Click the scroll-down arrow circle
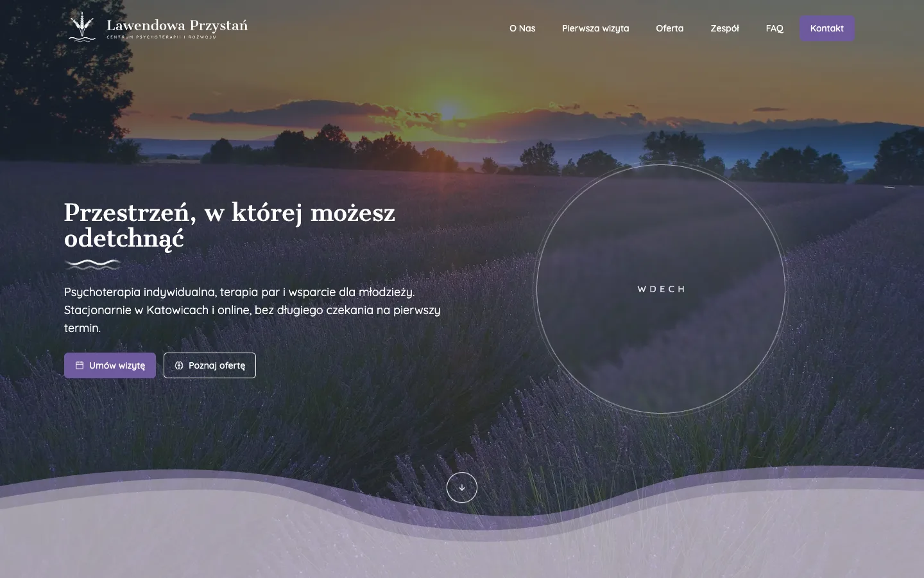This screenshot has width=924, height=578. click(x=462, y=487)
